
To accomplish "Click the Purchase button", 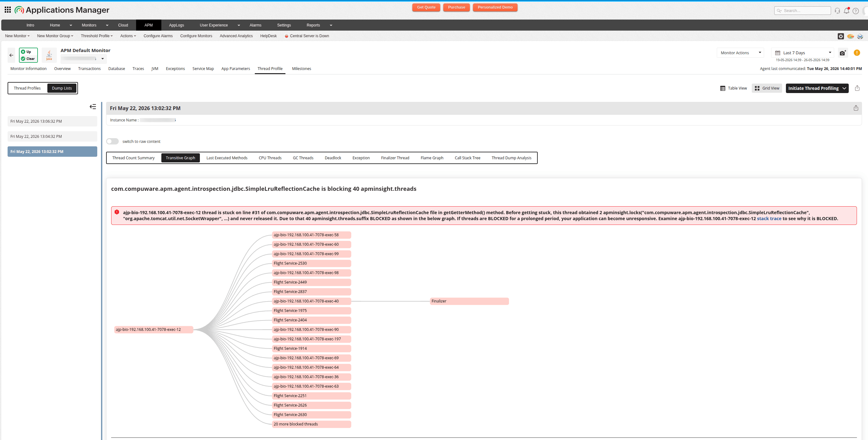I will [x=457, y=7].
